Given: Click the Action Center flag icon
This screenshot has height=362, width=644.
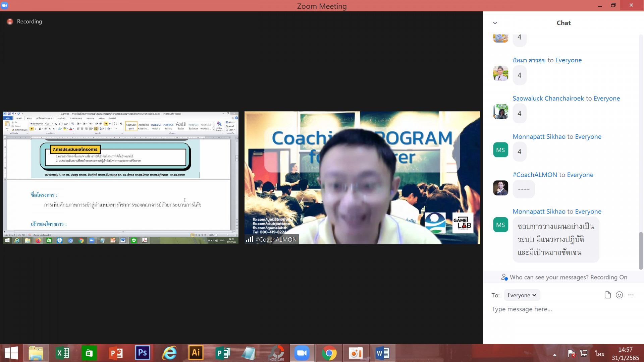Looking at the screenshot, I should point(571,353).
